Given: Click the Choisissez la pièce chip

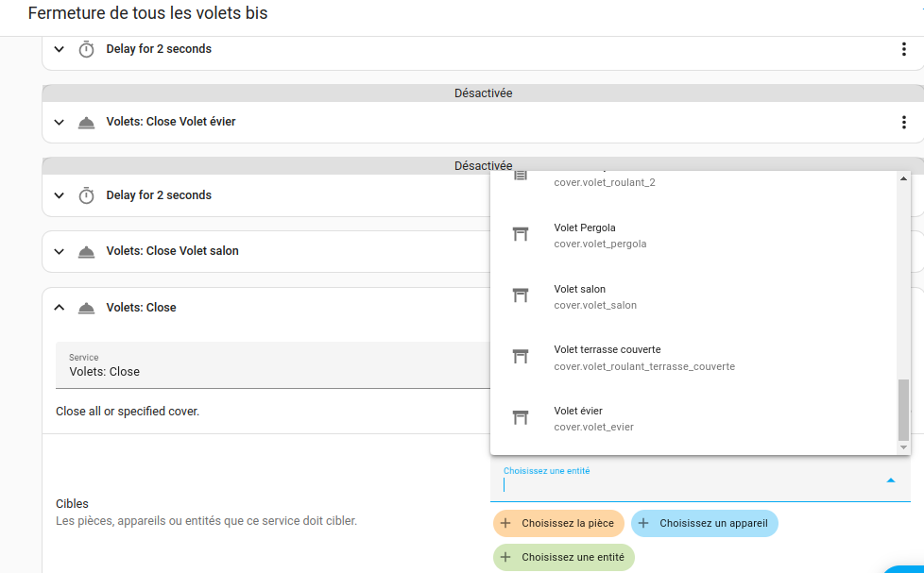Looking at the screenshot, I should (x=558, y=523).
